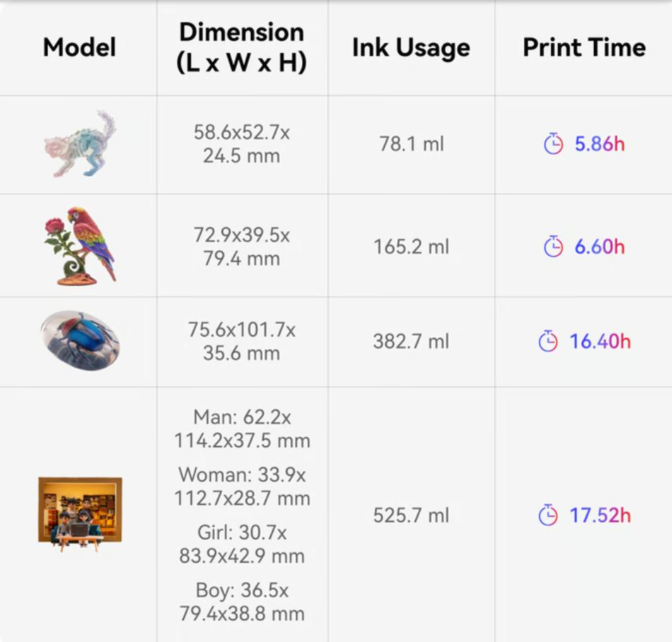The height and width of the screenshot is (642, 672).
Task: Click the Ink Usage column header
Action: tap(411, 47)
